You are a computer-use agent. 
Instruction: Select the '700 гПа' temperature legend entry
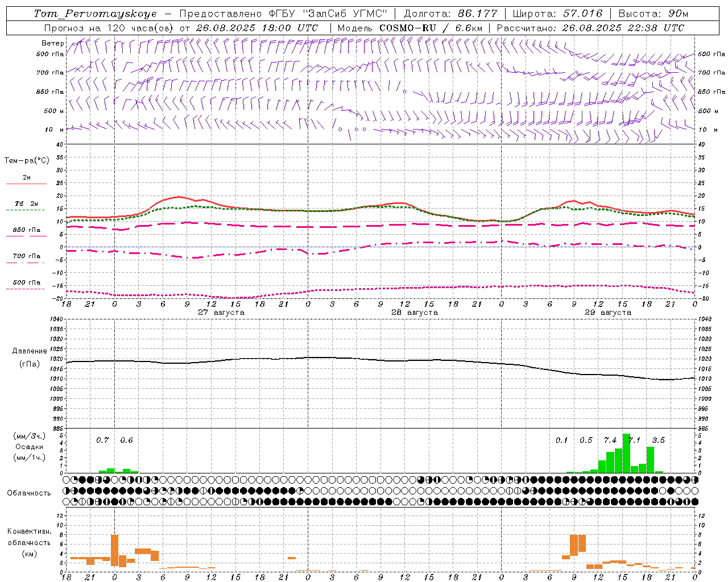(x=27, y=256)
